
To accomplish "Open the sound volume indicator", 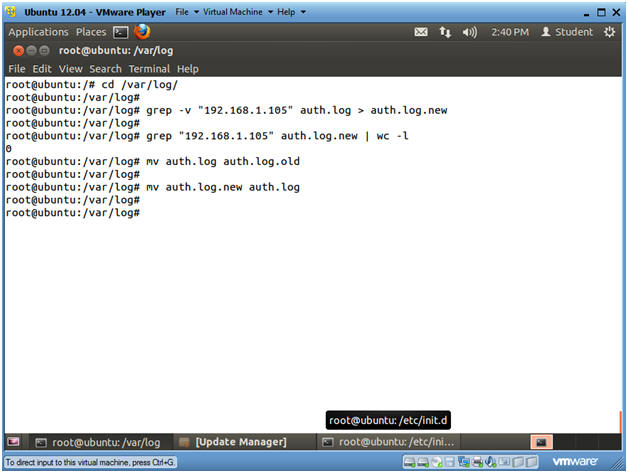I will tap(469, 32).
